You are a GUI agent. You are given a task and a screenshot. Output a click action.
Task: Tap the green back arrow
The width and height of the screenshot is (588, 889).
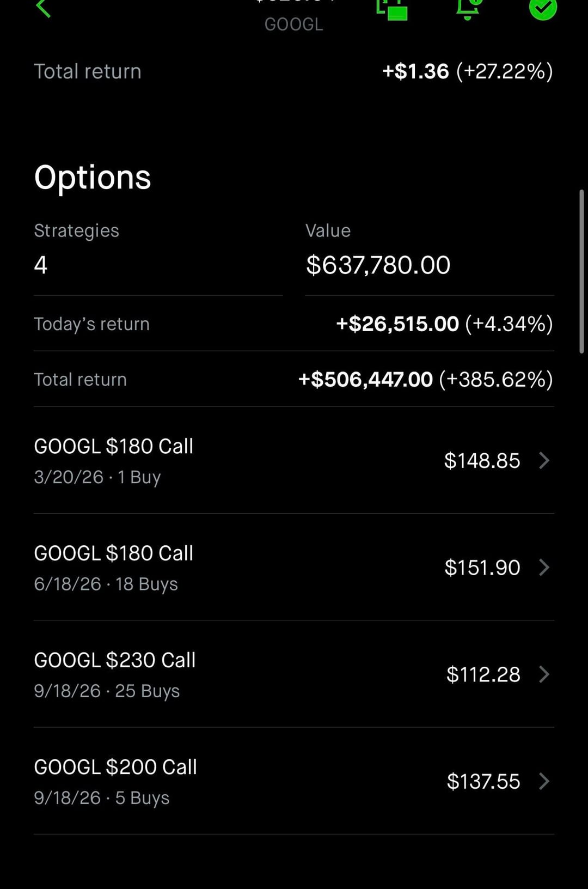pos(43,8)
